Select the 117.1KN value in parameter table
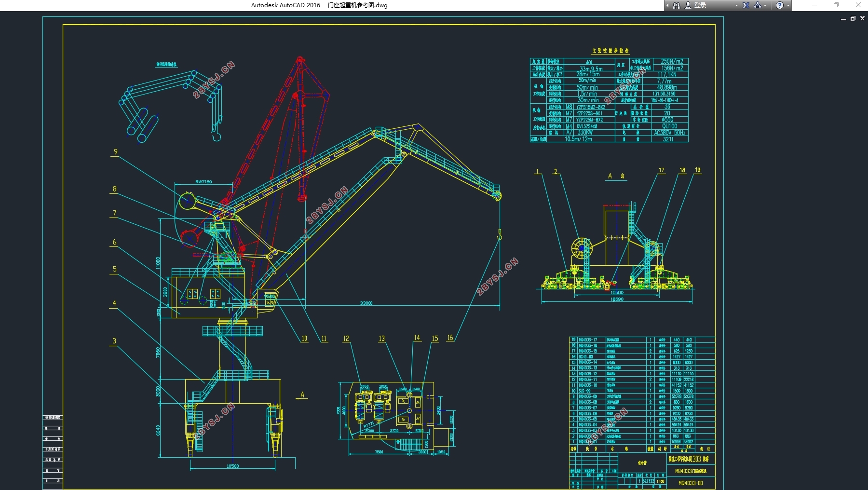This screenshot has width=868, height=490. pyautogui.click(x=666, y=74)
